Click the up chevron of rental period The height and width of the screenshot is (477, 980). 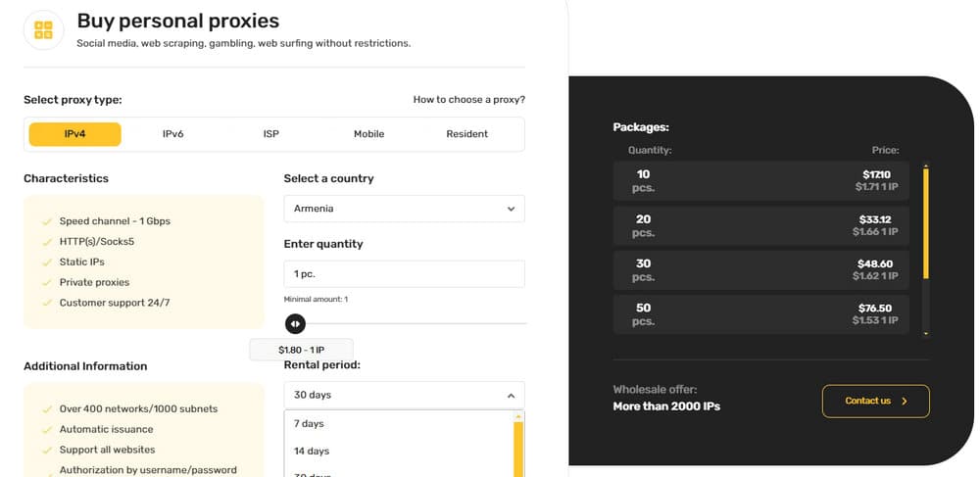(512, 395)
